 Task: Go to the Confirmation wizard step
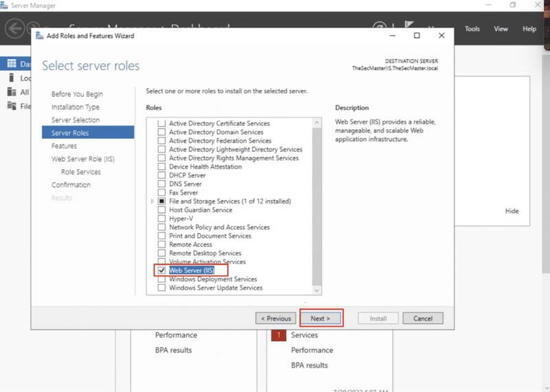click(x=71, y=185)
